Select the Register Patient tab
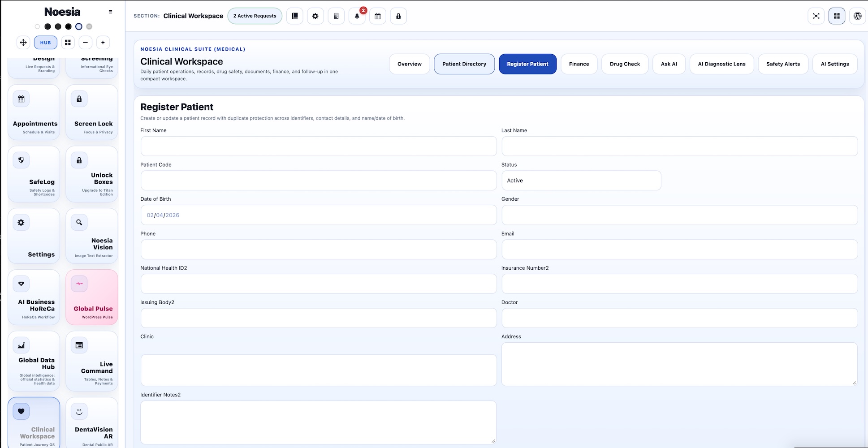The width and height of the screenshot is (868, 448). click(527, 64)
